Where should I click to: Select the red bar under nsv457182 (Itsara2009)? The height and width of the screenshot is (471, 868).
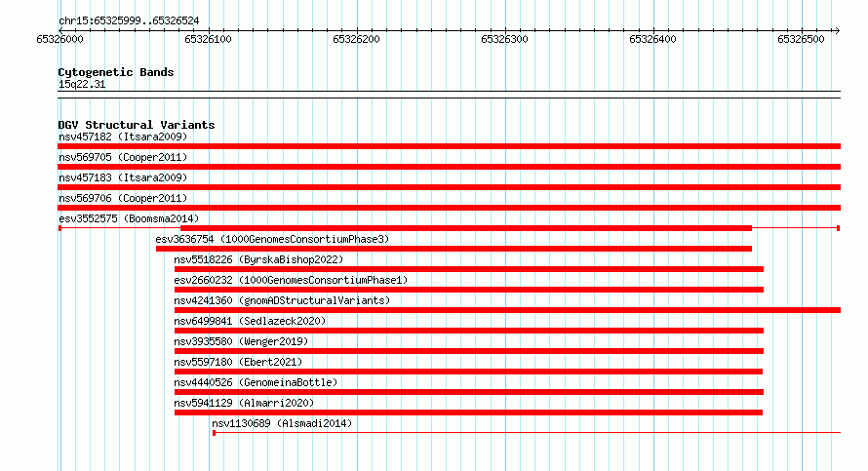(449, 146)
